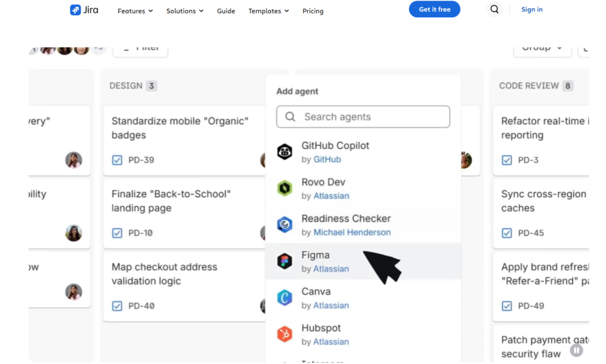The width and height of the screenshot is (606, 364).
Task: Open the Patch payment security flaw card
Action: (x=541, y=344)
